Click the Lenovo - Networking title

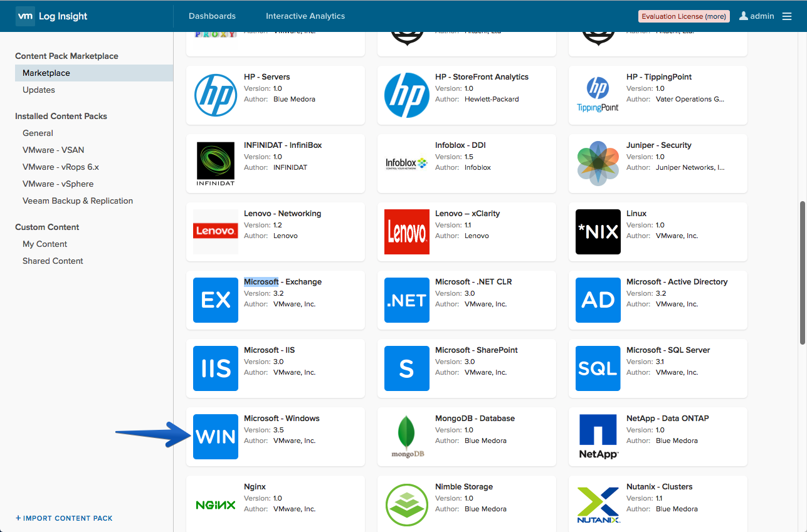point(282,214)
